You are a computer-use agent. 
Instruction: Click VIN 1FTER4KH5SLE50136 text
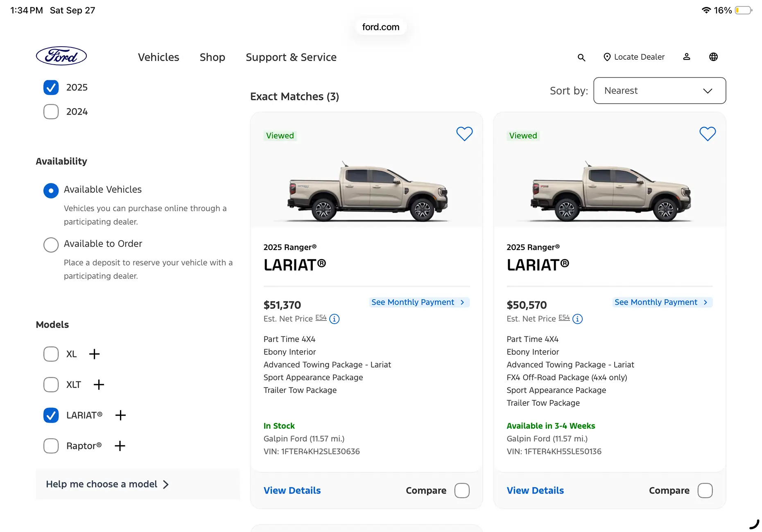click(554, 451)
